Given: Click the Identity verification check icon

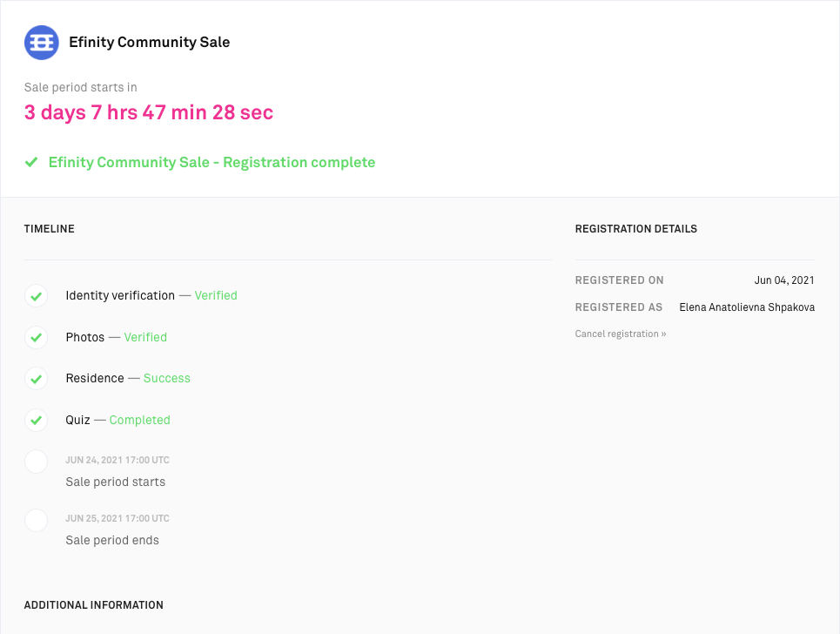Looking at the screenshot, I should pos(36,296).
